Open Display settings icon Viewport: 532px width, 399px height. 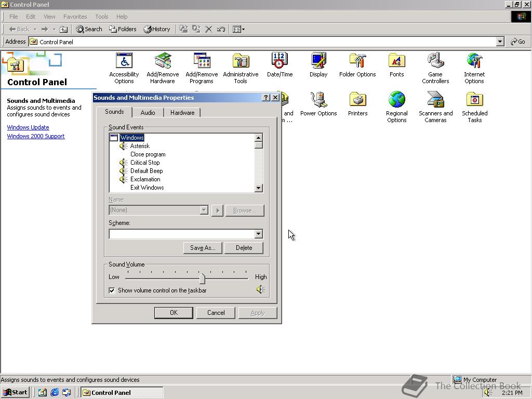tap(318, 65)
